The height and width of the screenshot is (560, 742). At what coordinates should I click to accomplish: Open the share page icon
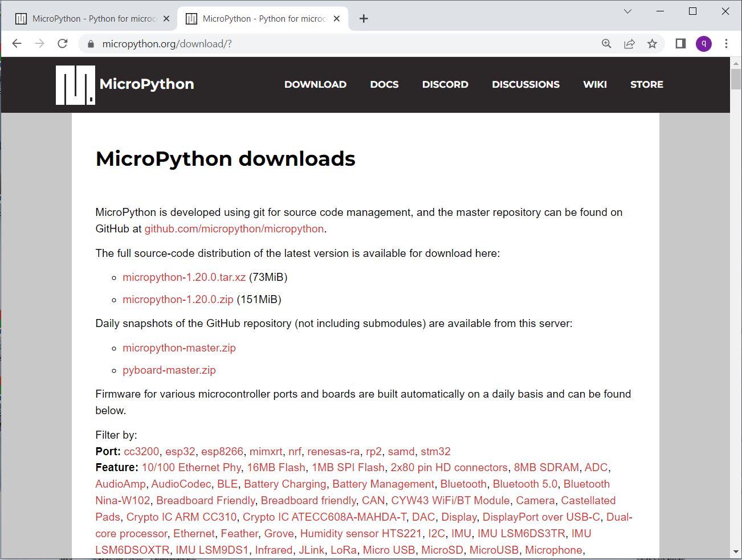(629, 44)
